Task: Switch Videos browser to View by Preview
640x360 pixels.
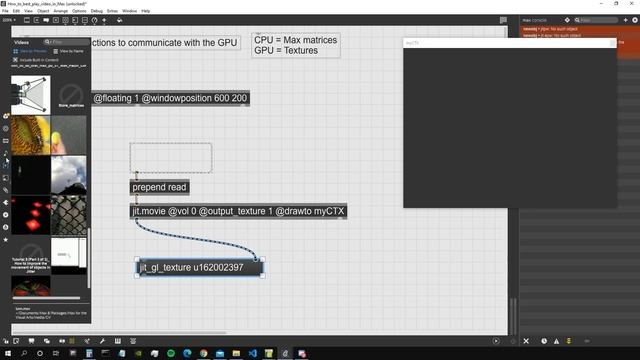Action: click(30, 51)
